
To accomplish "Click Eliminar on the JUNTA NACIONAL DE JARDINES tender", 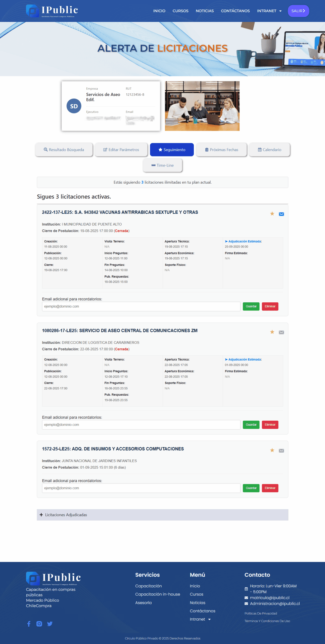I will [x=270, y=488].
